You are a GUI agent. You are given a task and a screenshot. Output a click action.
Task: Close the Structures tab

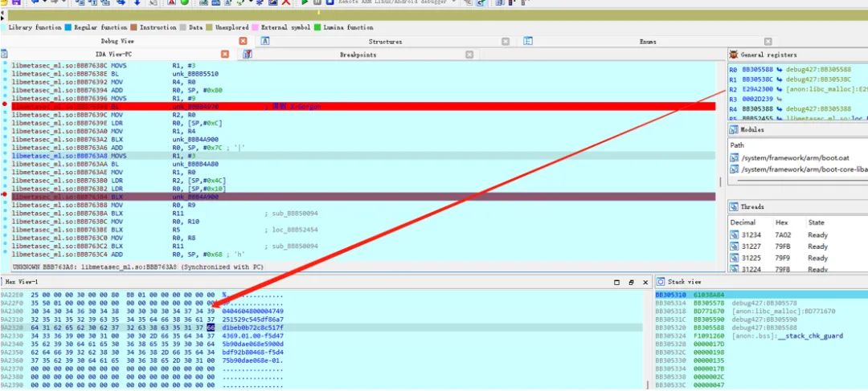(506, 42)
